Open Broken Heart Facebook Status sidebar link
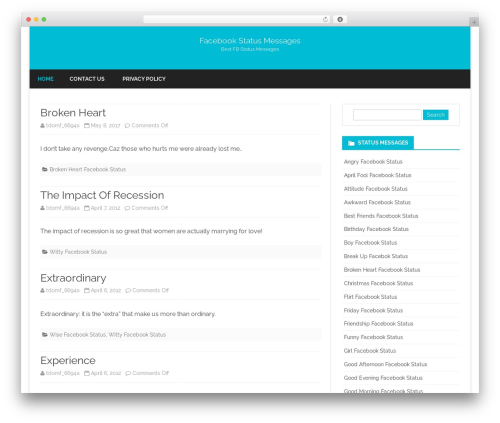Viewport: 500px width, 423px height. point(382,270)
